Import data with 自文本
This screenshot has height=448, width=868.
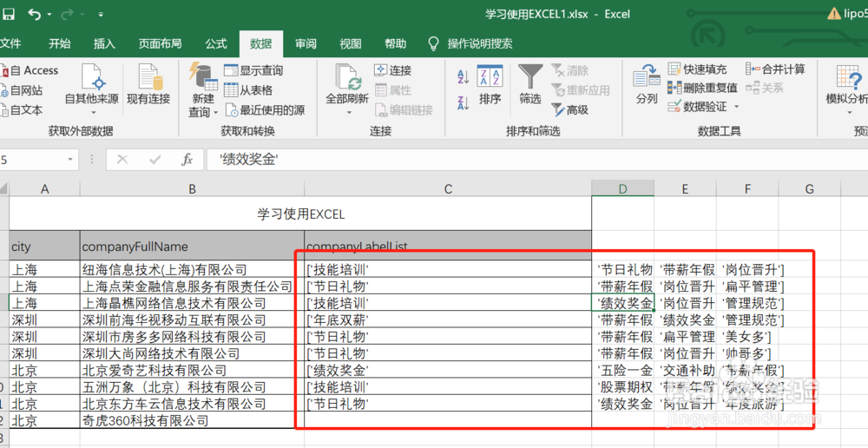22,109
